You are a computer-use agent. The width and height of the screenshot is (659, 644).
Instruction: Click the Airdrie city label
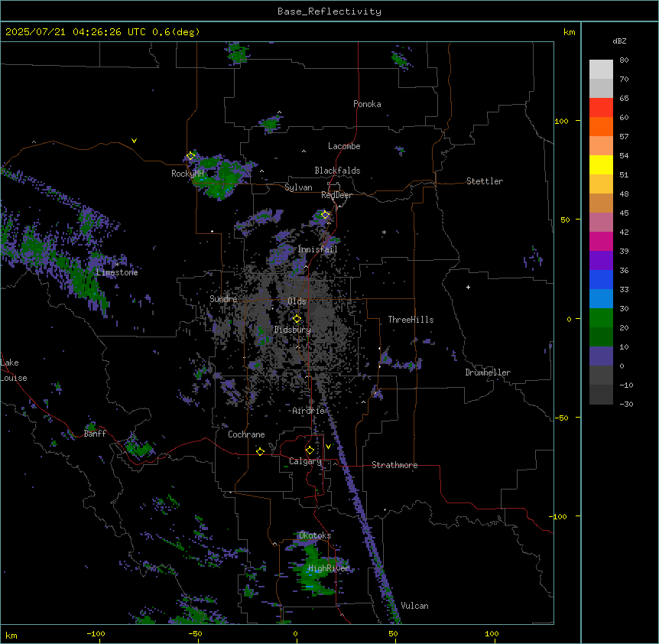tap(309, 411)
